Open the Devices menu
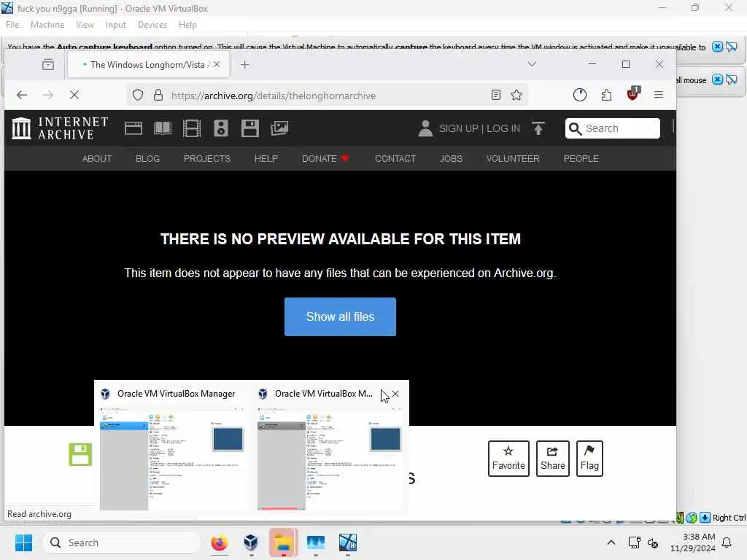 click(x=152, y=25)
